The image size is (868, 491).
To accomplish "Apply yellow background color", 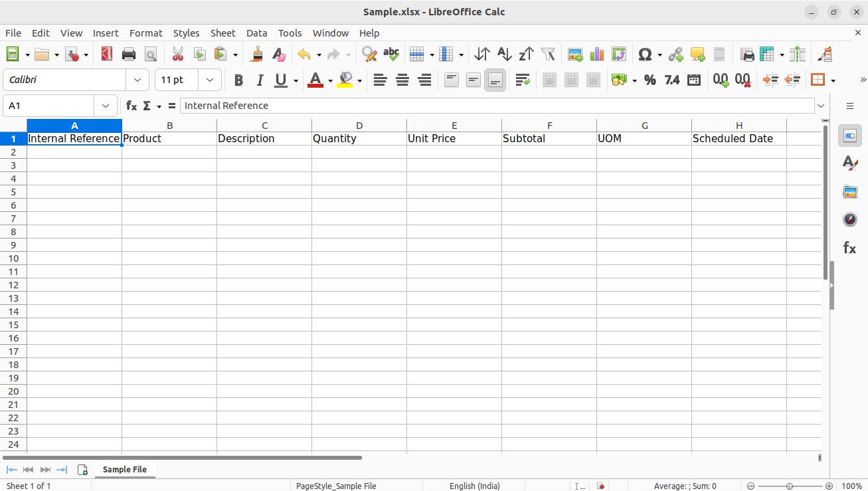I will (345, 80).
